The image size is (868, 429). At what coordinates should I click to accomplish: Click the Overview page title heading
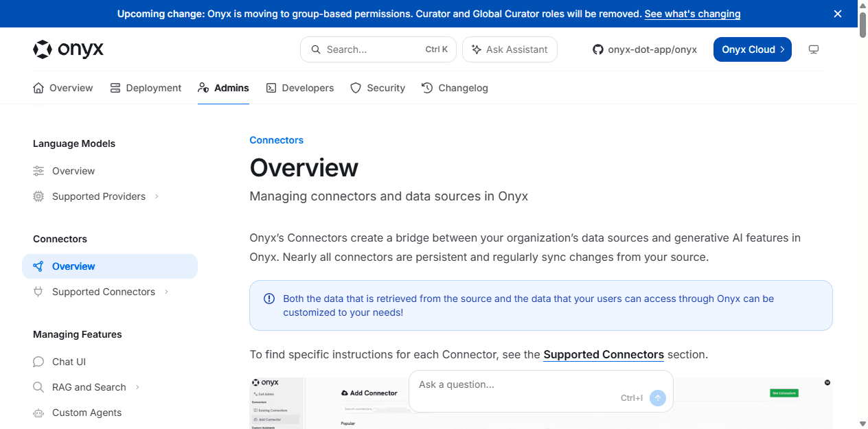click(x=304, y=168)
